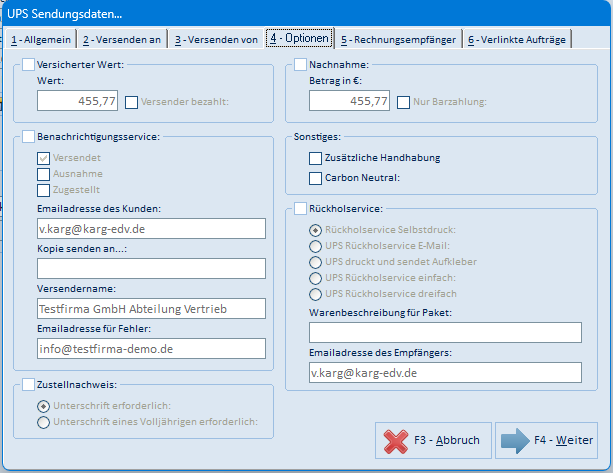Toggle the Versendet notification checkbox
The width and height of the screenshot is (613, 473).
(43, 158)
